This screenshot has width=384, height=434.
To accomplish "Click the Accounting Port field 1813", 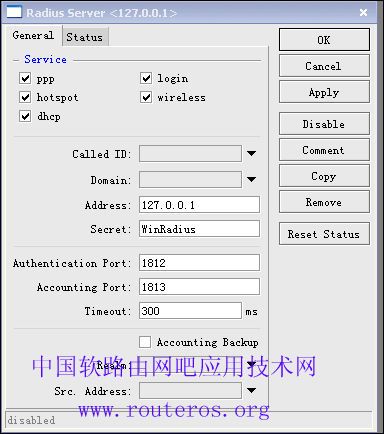I will [x=199, y=287].
